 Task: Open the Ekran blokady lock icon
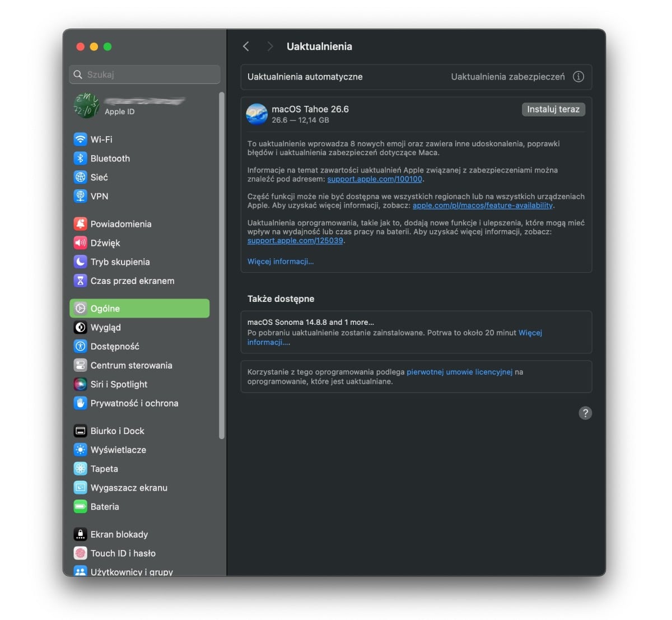coord(80,534)
